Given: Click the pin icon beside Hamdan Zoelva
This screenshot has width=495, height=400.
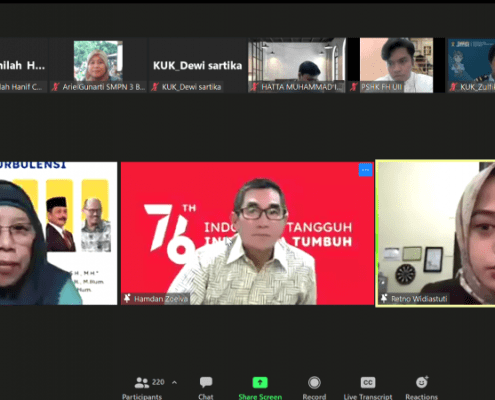Looking at the screenshot, I should click(x=127, y=298).
